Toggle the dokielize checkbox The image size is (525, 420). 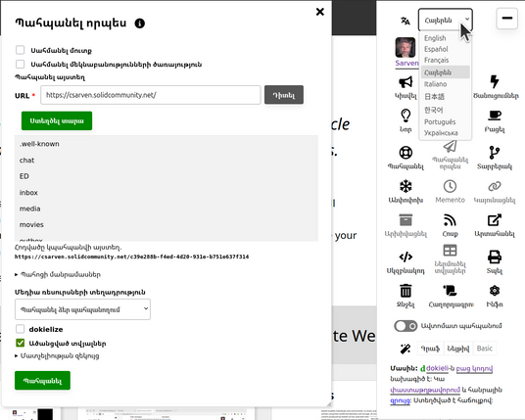tap(21, 329)
